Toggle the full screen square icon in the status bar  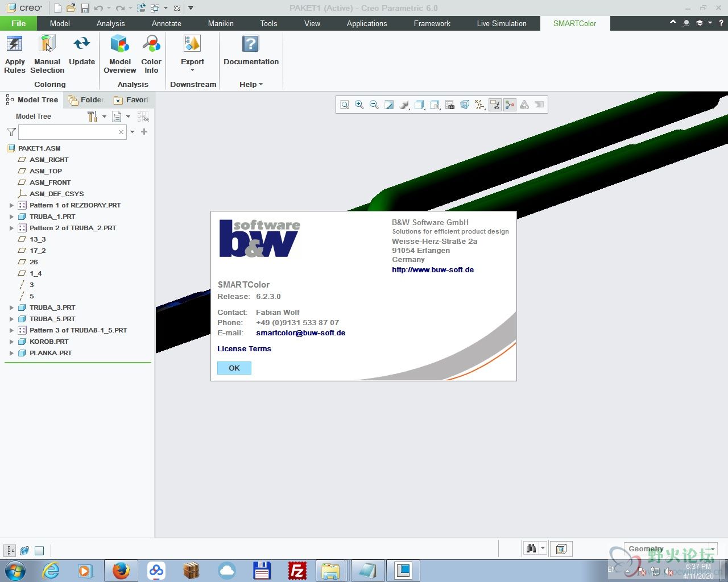click(x=39, y=550)
